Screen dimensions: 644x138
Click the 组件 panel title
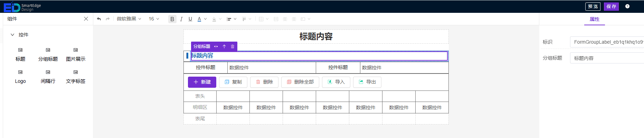[x=12, y=19]
